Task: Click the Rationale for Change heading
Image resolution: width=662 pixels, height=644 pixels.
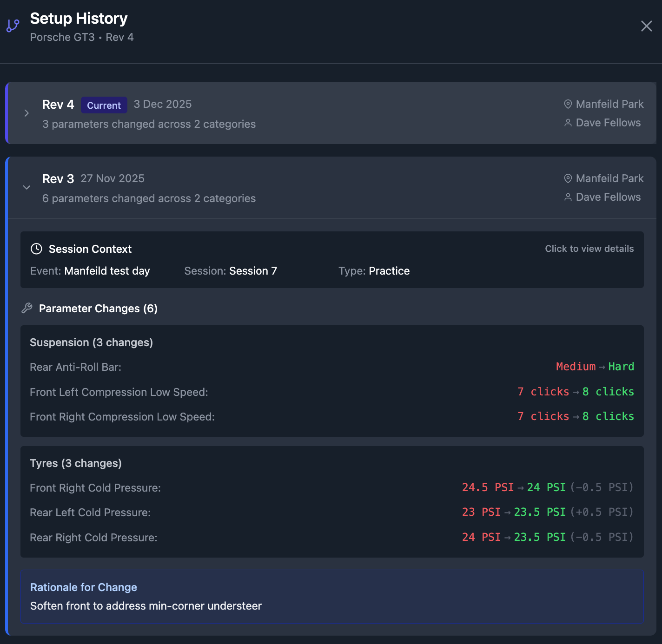Action: click(x=84, y=587)
